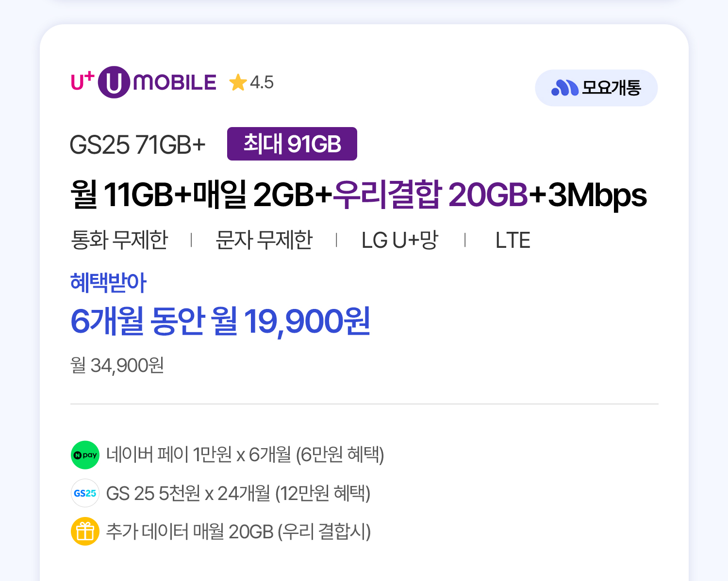The width and height of the screenshot is (728, 581).
Task: Click the 6개월 동안 월 19,900원 price
Action: [220, 321]
